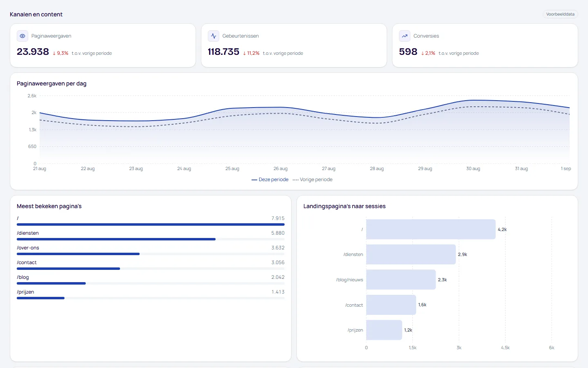The image size is (588, 368).
Task: Click the Kanalen en content heading
Action: [36, 14]
